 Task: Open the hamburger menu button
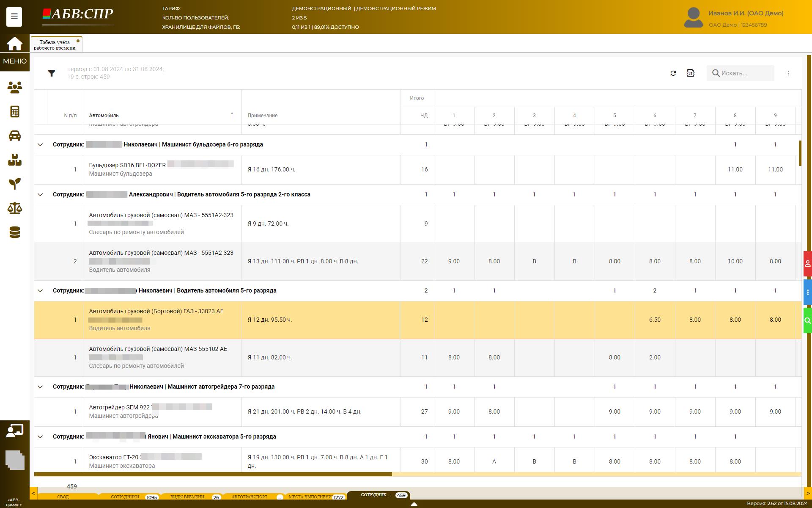coord(14,17)
